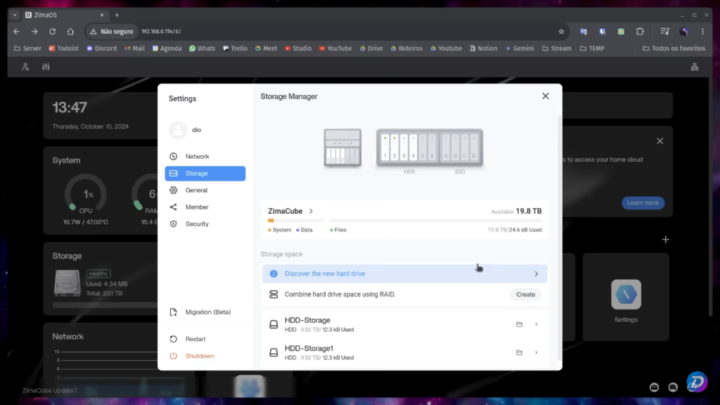Click the dio user avatar
Screen dimensions: 720x405
[178, 129]
